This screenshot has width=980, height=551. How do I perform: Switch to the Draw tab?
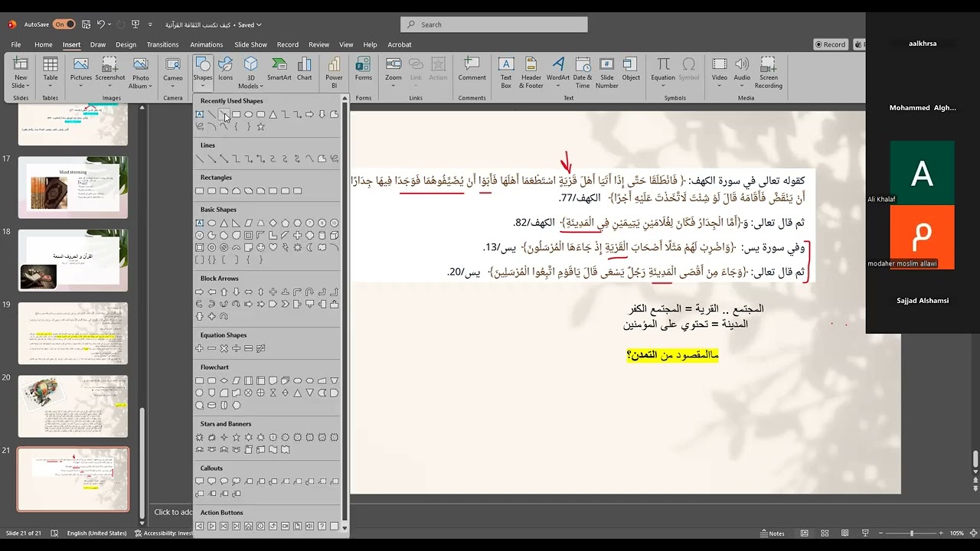pos(98,44)
